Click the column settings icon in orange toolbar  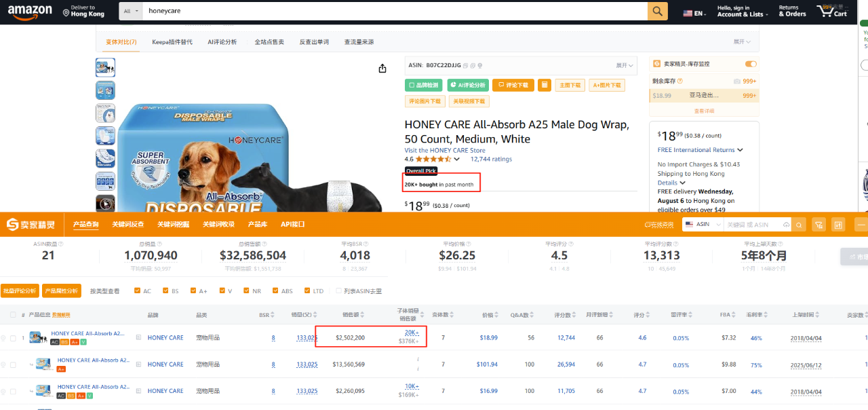pyautogui.click(x=838, y=225)
